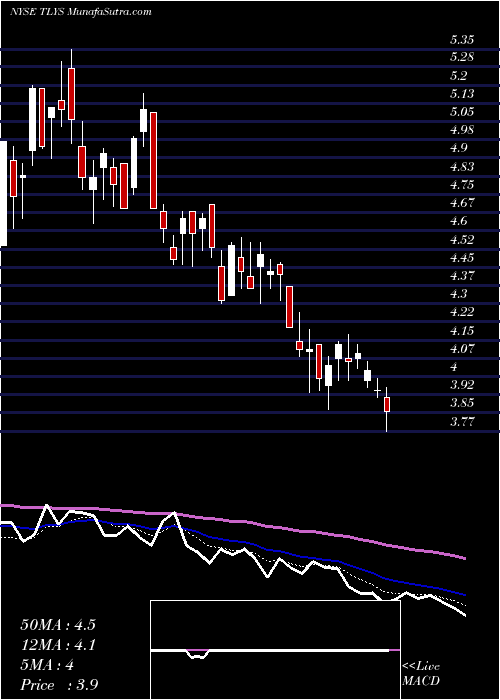
Task: Click the 12MA : 4.1 readout
Action: (x=58, y=645)
